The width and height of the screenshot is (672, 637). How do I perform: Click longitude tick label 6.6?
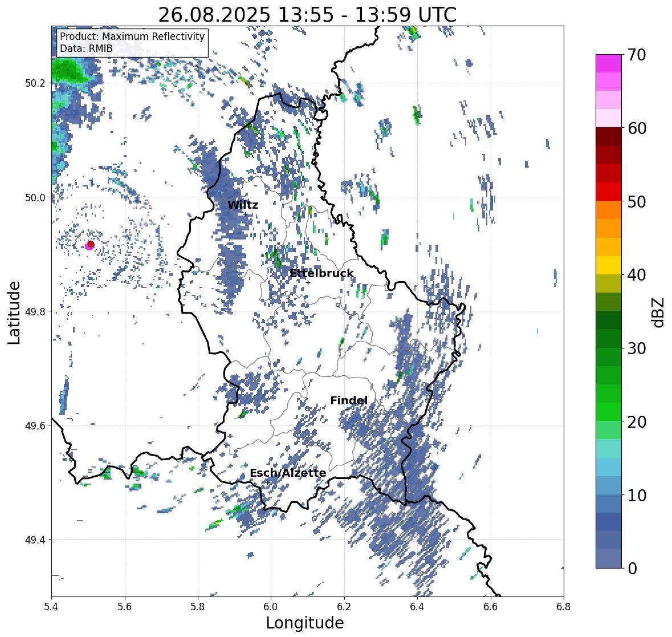tap(490, 607)
